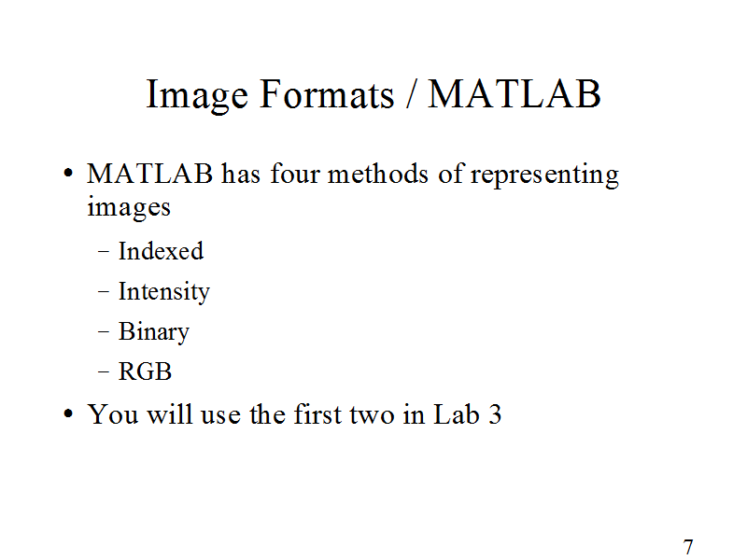Click the word "Image" in the title
The width and height of the screenshot is (747, 560).
(x=199, y=95)
